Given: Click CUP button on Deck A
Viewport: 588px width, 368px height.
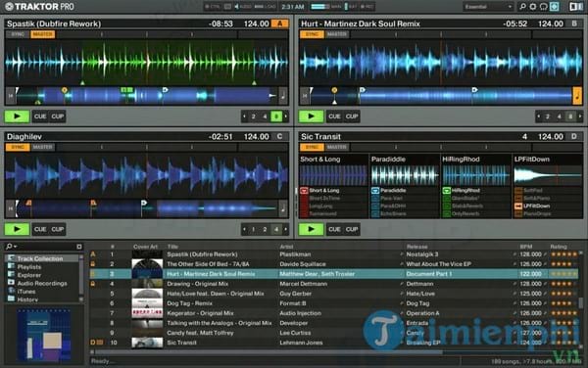Looking at the screenshot, I should pos(58,116).
